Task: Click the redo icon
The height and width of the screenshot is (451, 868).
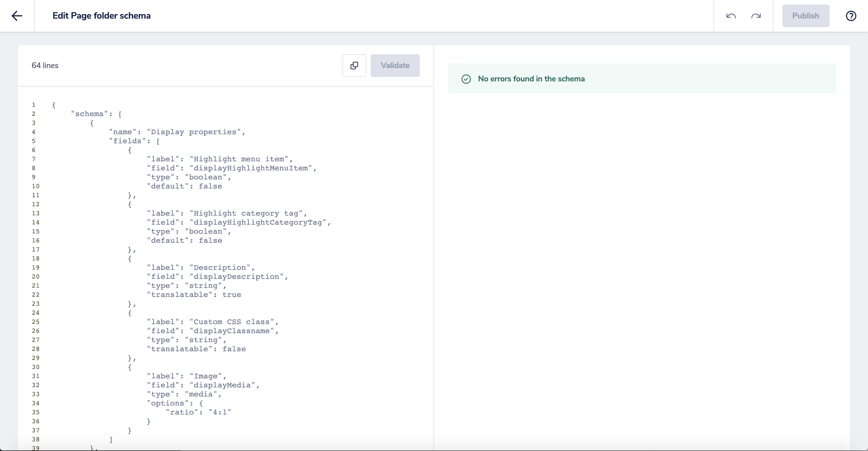Action: [756, 16]
